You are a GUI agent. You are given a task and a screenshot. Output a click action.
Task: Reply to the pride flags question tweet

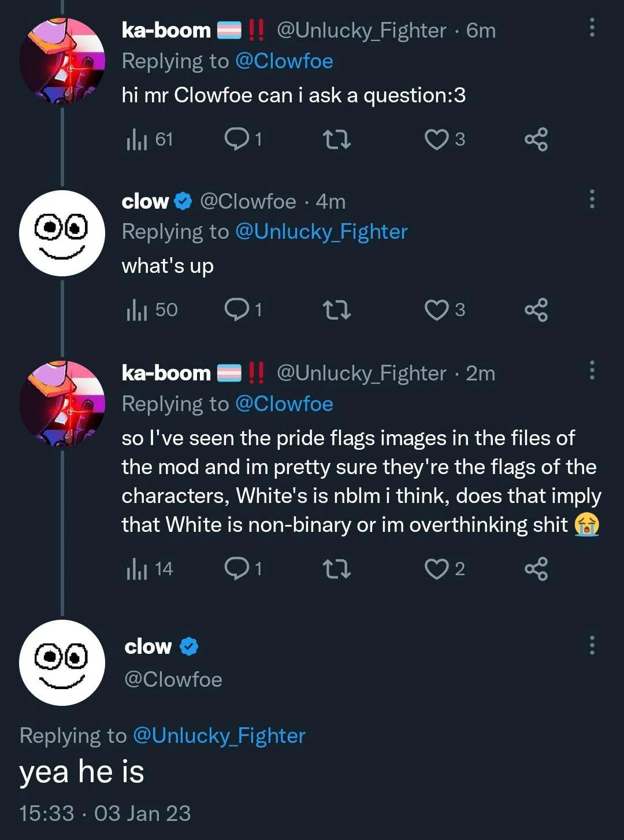pos(237,569)
